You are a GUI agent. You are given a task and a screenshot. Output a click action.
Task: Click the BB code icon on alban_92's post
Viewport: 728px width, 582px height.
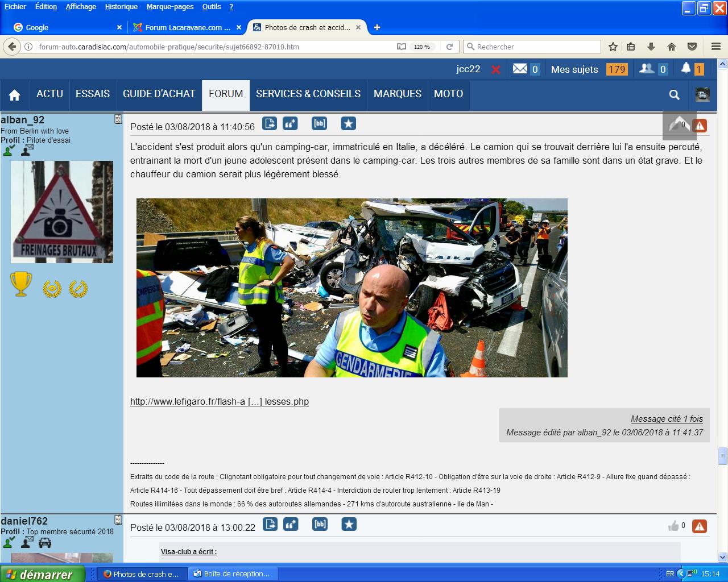pyautogui.click(x=320, y=123)
